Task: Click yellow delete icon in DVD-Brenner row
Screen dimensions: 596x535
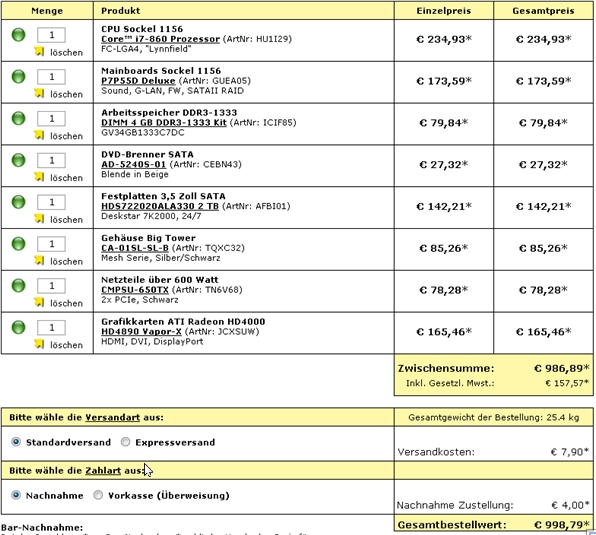Action: pos(39,177)
